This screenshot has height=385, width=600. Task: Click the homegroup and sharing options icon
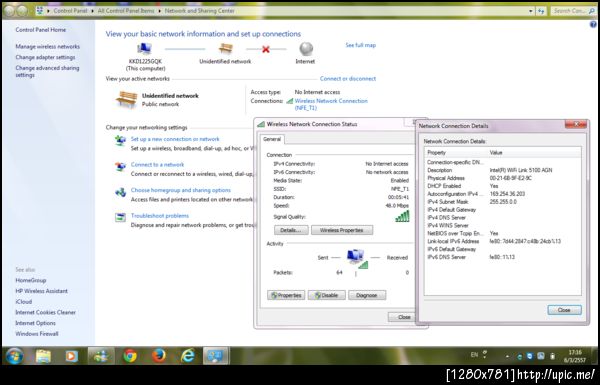point(121,192)
